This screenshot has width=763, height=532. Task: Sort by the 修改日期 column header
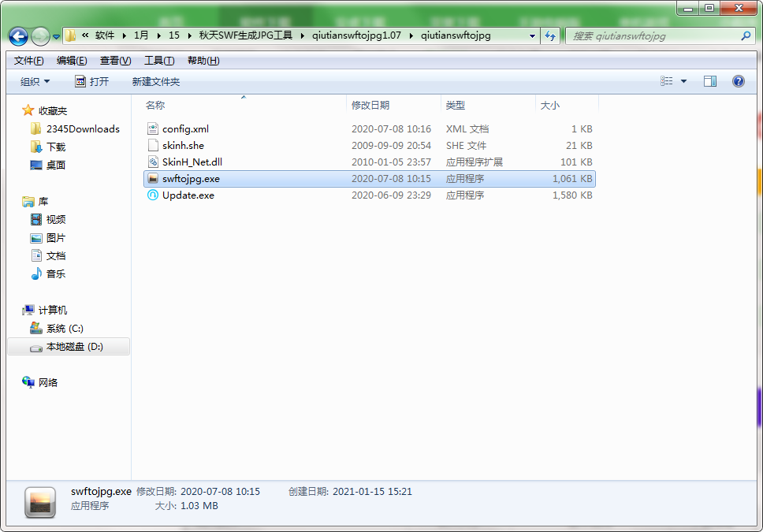point(393,105)
